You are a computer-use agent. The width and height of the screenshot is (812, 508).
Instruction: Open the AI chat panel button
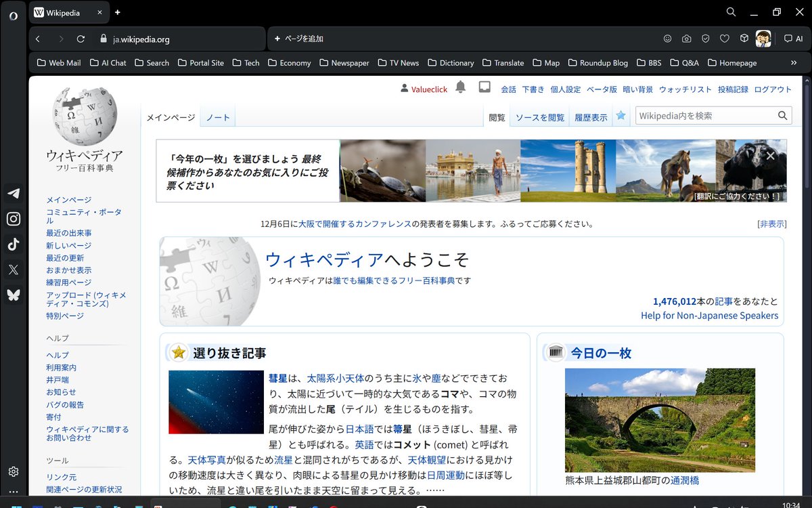(x=793, y=39)
